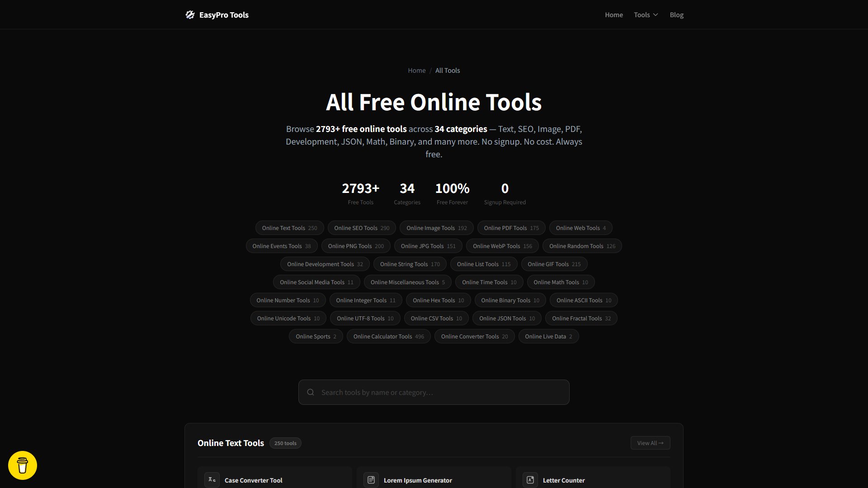
Task: Click View All for Online Text Tools
Action: [x=651, y=443]
